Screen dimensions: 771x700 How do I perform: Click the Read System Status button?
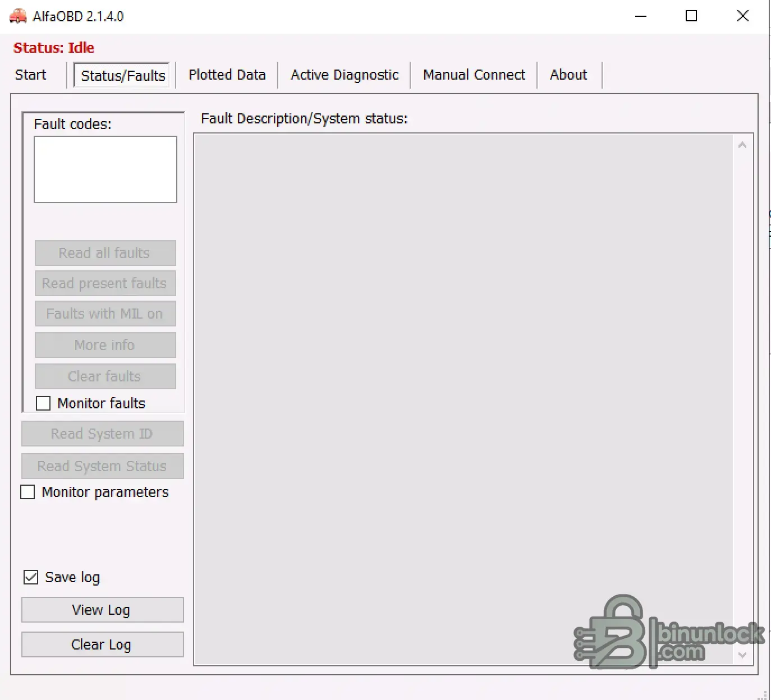tap(103, 466)
